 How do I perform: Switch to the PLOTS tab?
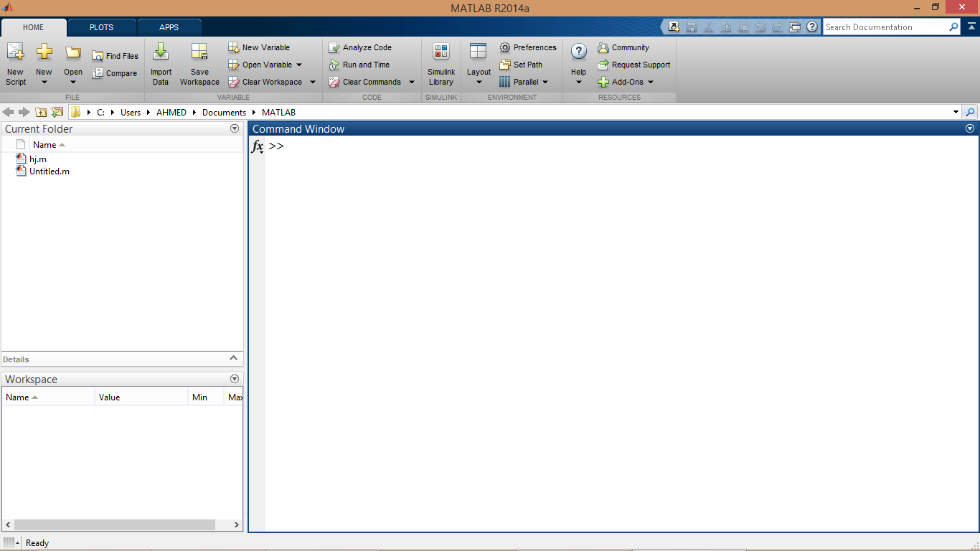pyautogui.click(x=101, y=27)
